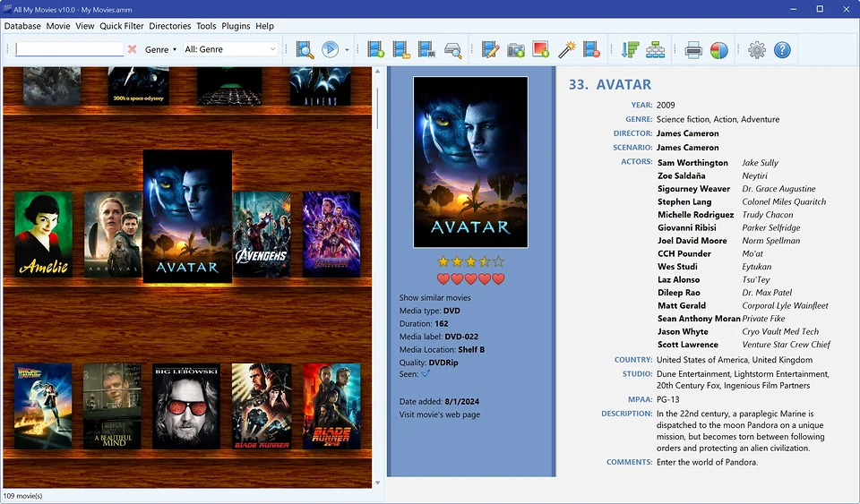The width and height of the screenshot is (860, 504).
Task: Open the Genre filter type dropdown
Action: coord(160,49)
